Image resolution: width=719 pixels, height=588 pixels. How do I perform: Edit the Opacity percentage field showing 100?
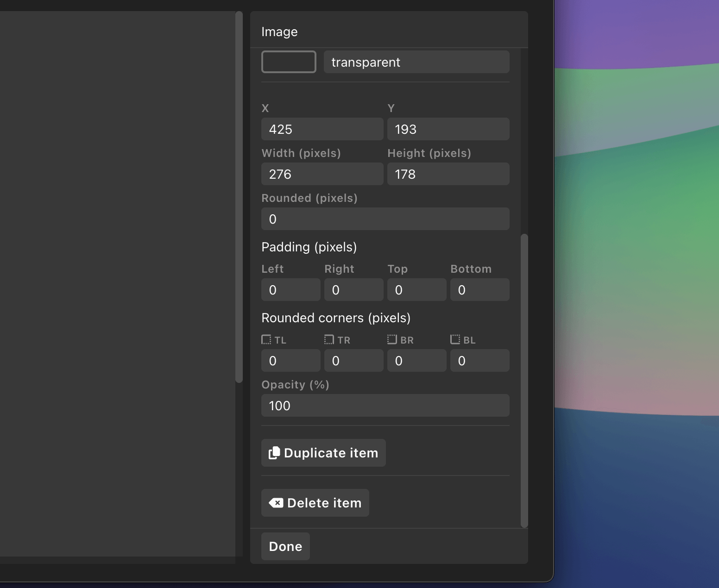[x=385, y=405]
